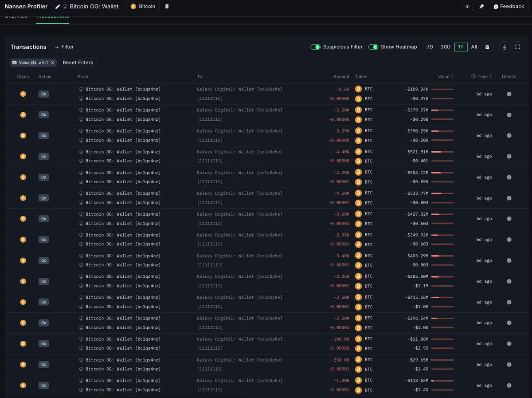Open the Feedback button
This screenshot has height=398, width=532.
509,7
